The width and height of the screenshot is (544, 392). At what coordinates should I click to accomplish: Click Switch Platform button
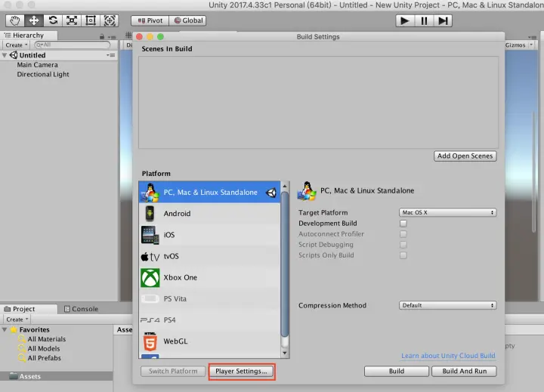coord(173,371)
